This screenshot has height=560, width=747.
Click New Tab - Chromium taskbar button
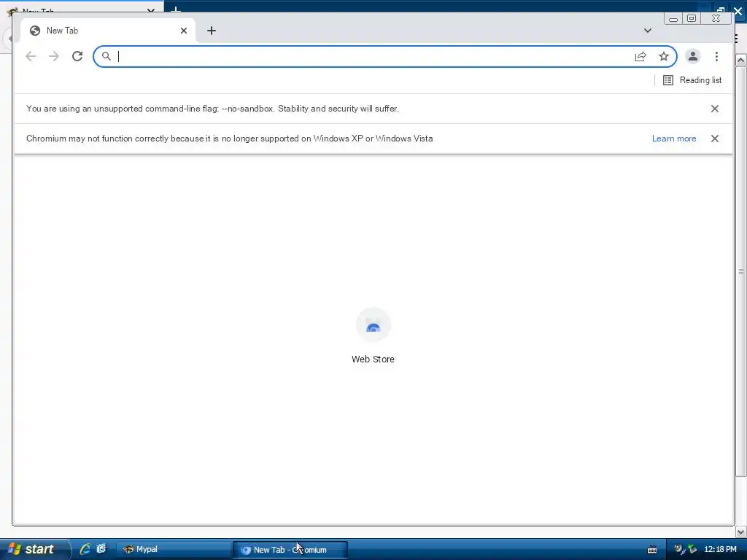tap(290, 550)
